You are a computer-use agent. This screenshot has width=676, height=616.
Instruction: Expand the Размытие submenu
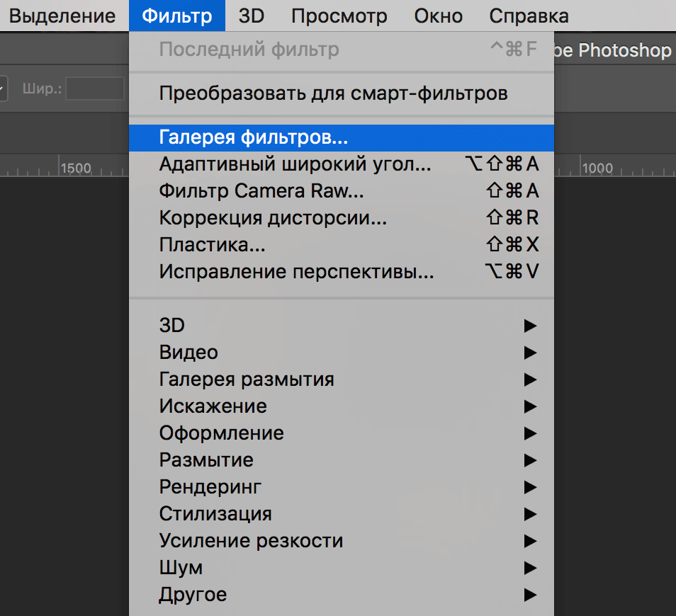tap(205, 460)
